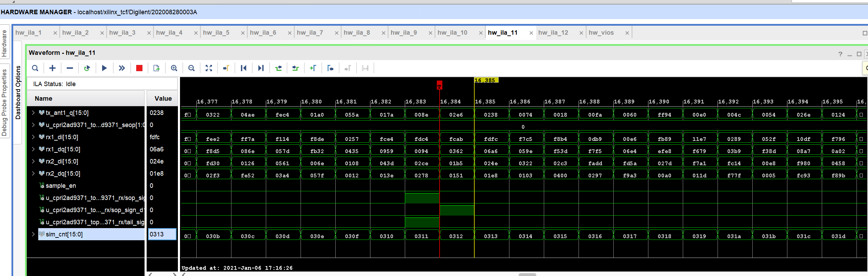This screenshot has width=868, height=276.
Task: Open the hw_ila_10 tab
Action: coord(452,33)
